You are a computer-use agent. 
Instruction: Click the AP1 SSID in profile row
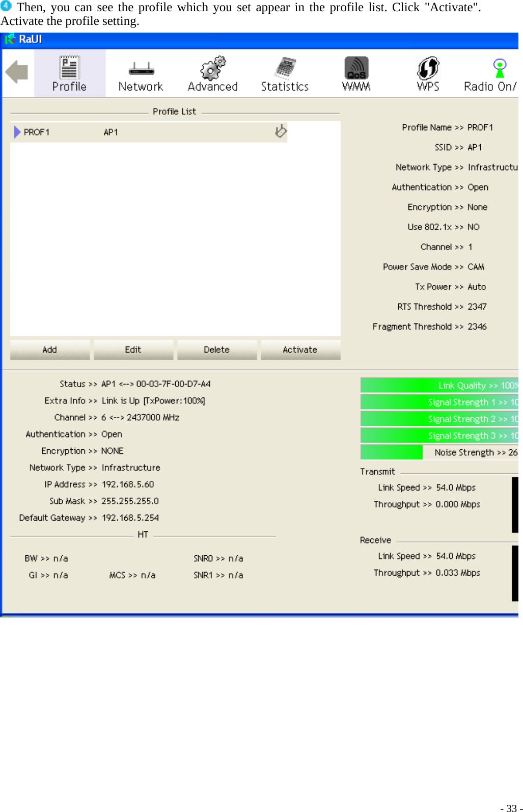click(x=111, y=132)
